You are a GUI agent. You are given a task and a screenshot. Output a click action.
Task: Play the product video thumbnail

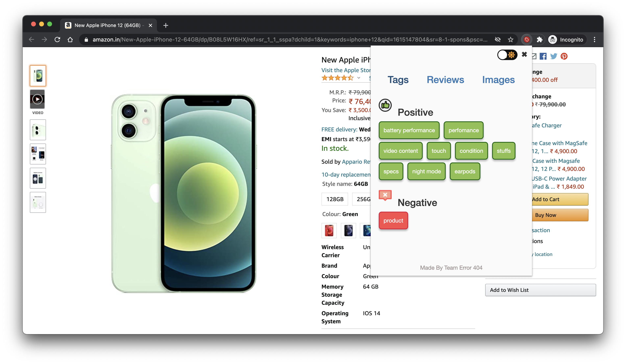click(38, 99)
